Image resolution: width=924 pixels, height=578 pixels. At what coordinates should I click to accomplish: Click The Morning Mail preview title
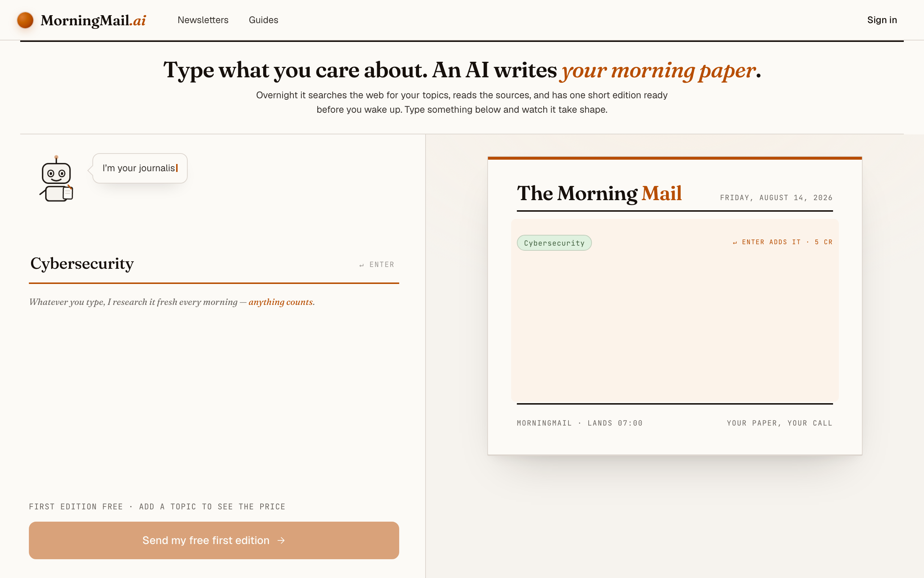click(599, 193)
